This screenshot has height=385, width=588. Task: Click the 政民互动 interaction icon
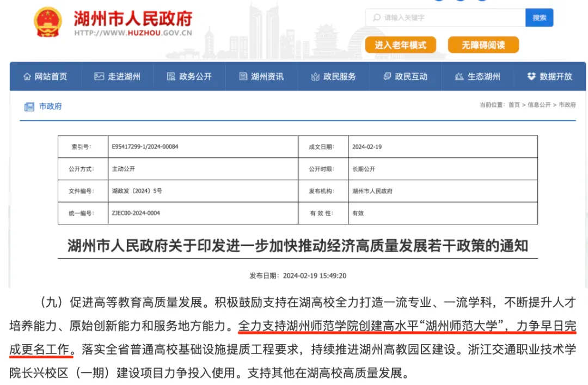[387, 77]
